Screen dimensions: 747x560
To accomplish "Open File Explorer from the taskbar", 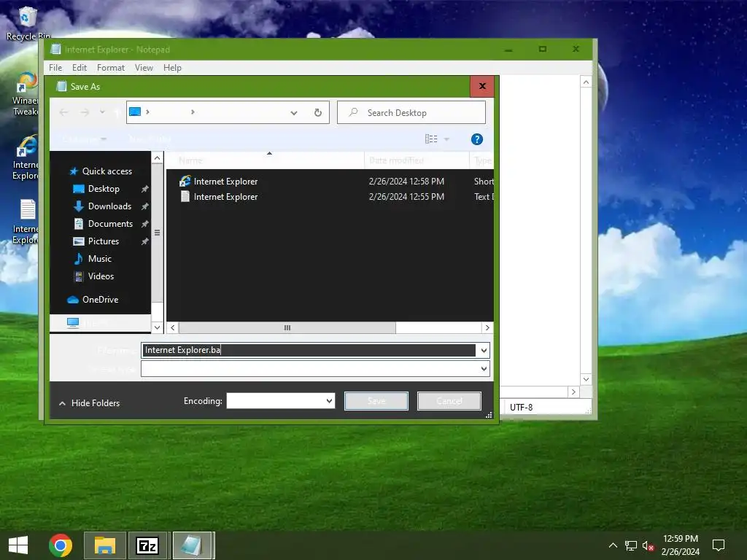I will click(x=105, y=545).
